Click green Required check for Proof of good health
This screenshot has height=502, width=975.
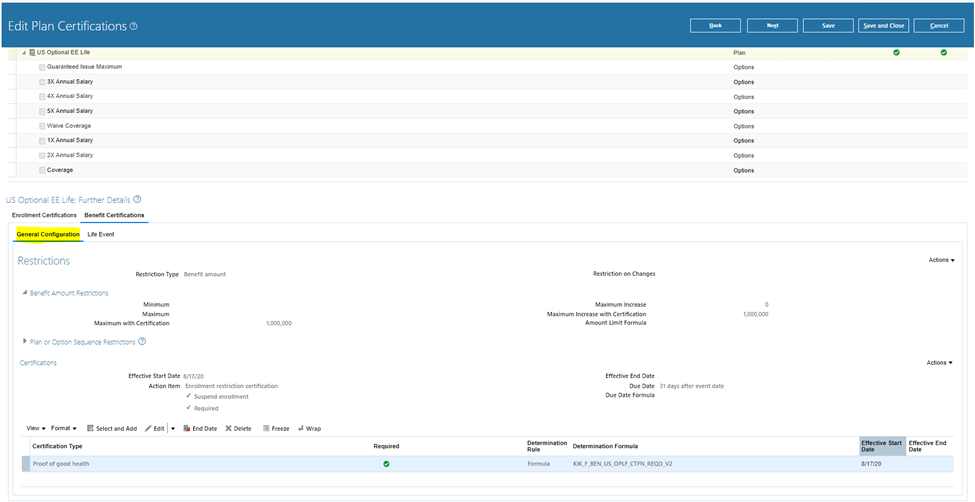click(386, 463)
